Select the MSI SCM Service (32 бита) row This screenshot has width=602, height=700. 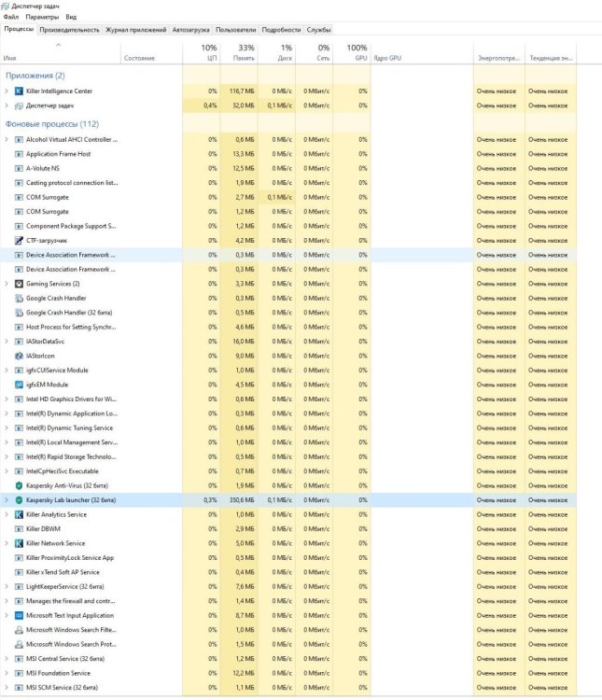point(288,688)
